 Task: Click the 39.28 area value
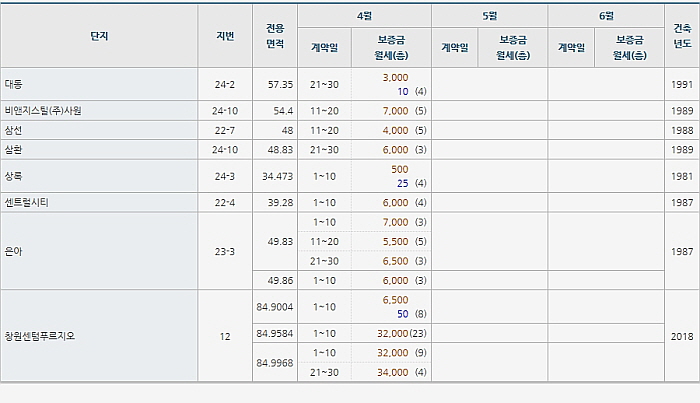pyautogui.click(x=280, y=203)
